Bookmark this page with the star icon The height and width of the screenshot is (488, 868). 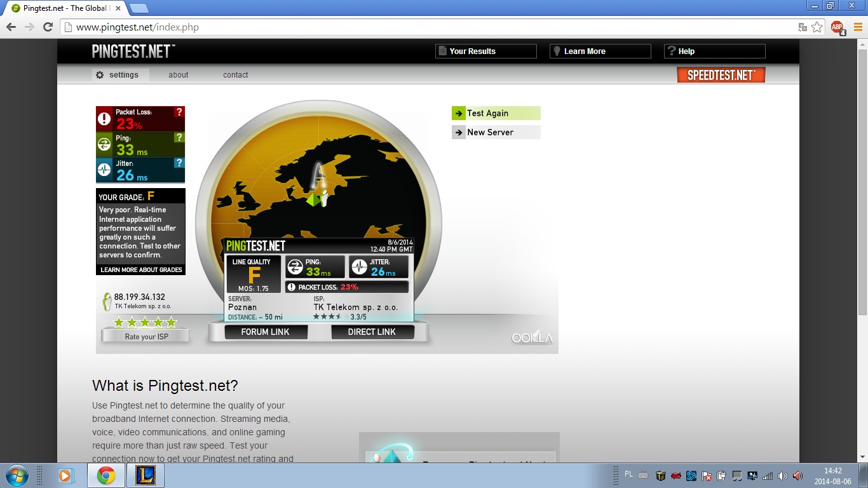(x=817, y=27)
